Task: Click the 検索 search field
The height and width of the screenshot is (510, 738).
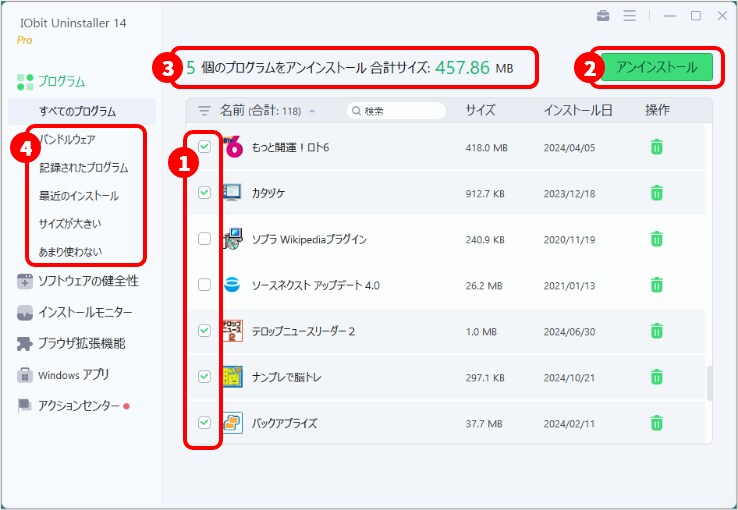Action: (x=396, y=111)
